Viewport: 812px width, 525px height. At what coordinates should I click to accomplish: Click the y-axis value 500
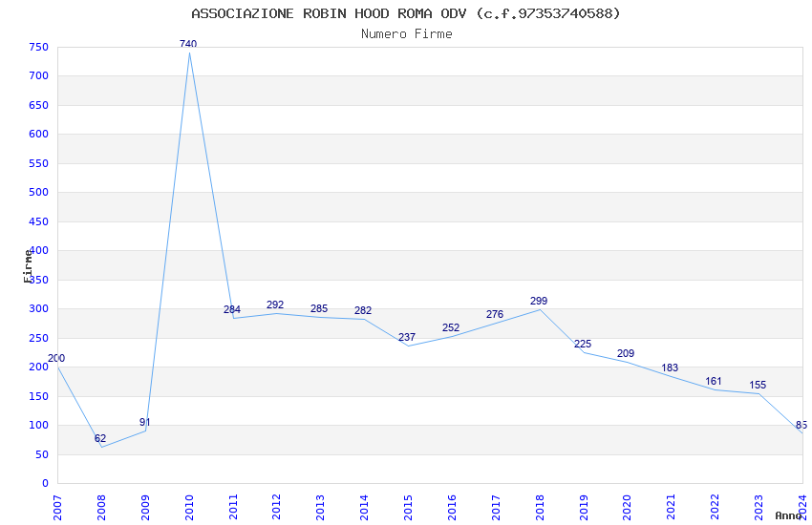(x=39, y=193)
